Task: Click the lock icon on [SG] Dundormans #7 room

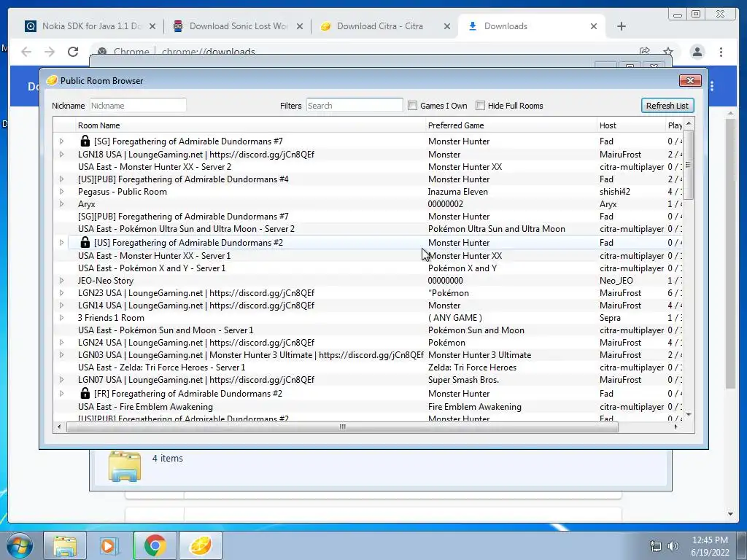Action: (x=85, y=141)
